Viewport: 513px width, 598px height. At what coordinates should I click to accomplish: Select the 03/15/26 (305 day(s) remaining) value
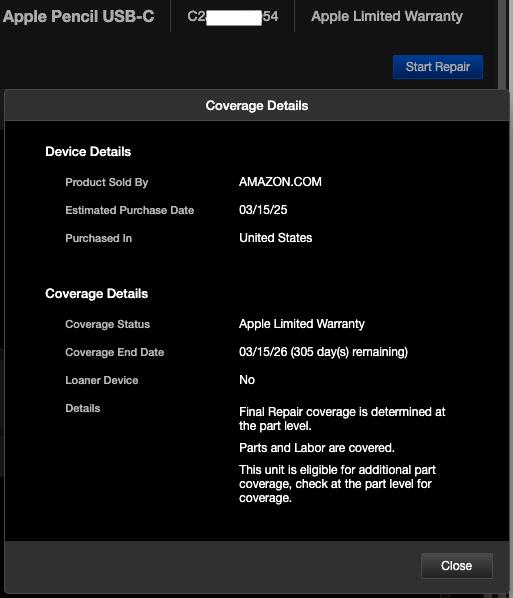(x=323, y=352)
